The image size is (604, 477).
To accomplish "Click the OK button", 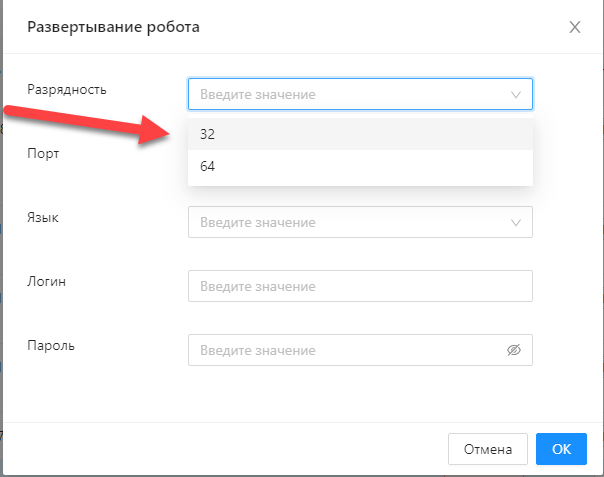I will tap(561, 449).
